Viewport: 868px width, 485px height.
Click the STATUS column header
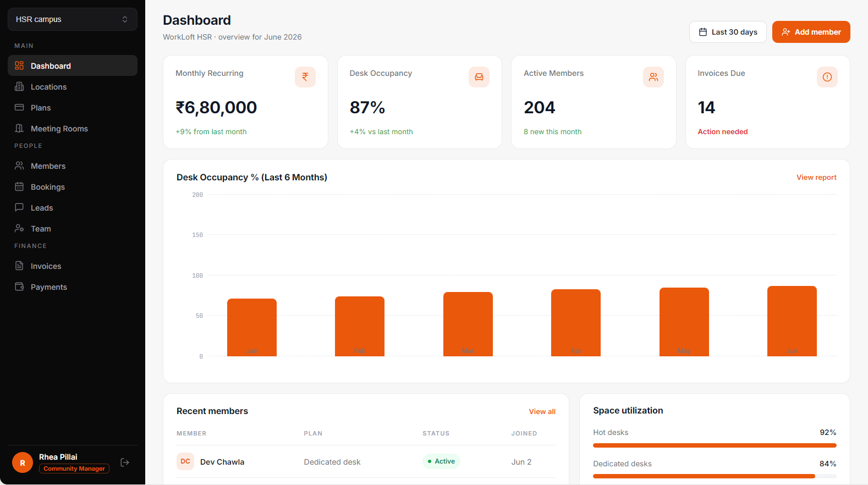coord(436,433)
